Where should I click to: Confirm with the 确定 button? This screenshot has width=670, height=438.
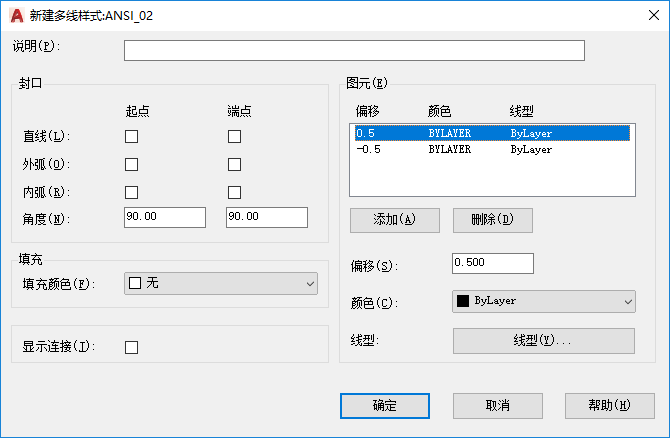click(385, 406)
